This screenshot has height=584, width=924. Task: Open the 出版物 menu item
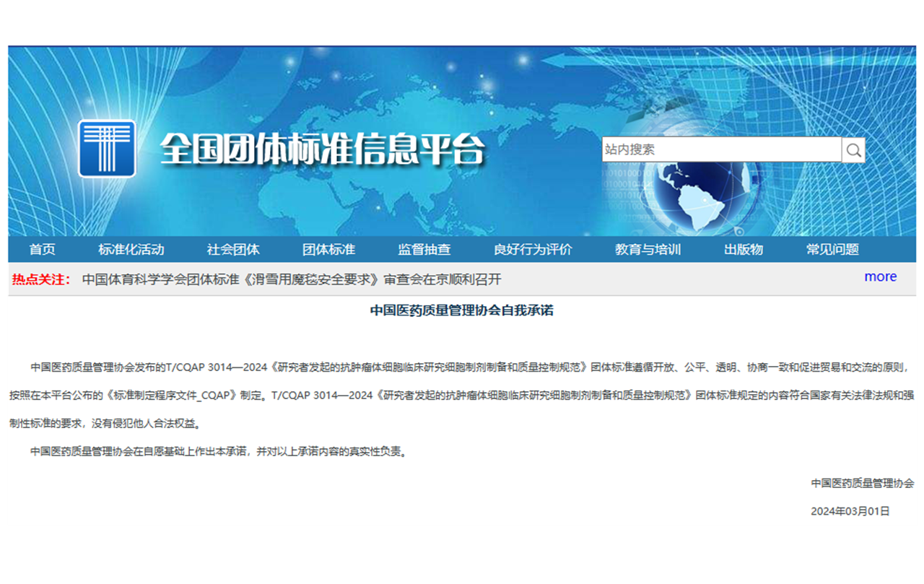tap(744, 250)
